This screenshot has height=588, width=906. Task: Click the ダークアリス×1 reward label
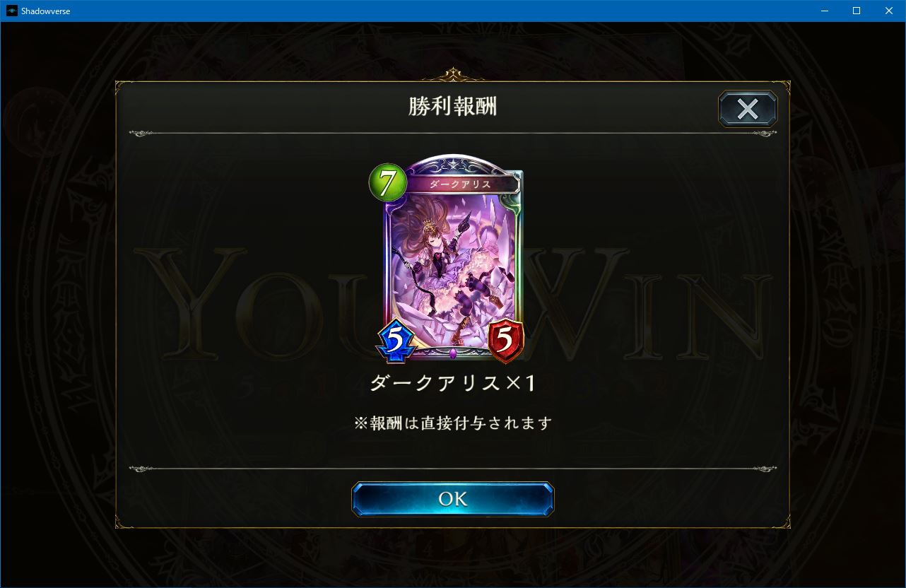point(453,383)
